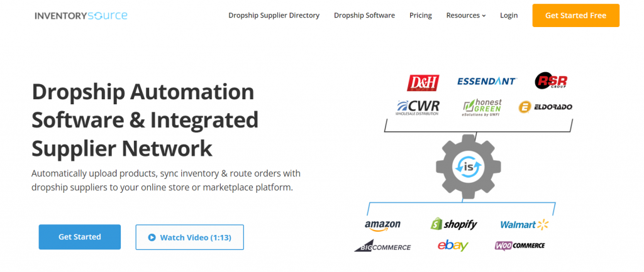Screen dimensions: 644x272
Task: Open Dropship Supplier Directory page
Action: tap(274, 16)
